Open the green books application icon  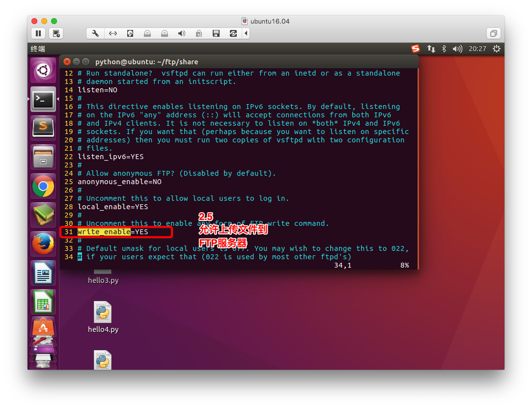tap(43, 215)
